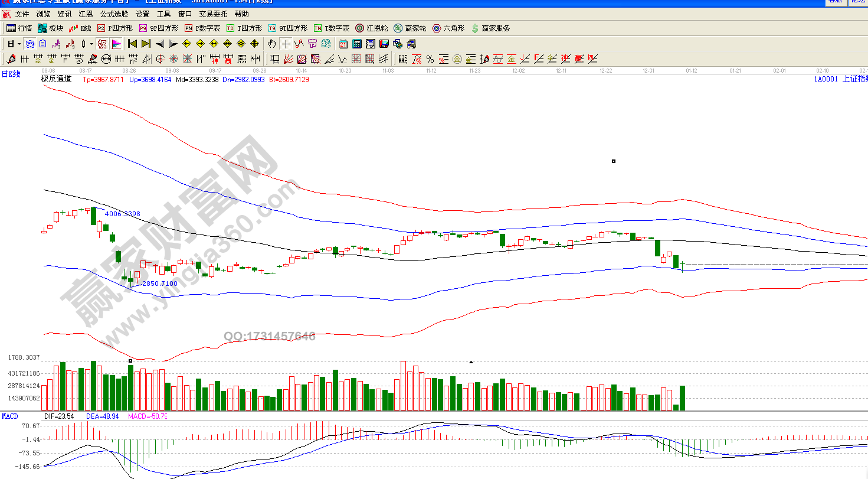The image size is (868, 479).
Task: Open the 公式选股 menu
Action: point(114,14)
